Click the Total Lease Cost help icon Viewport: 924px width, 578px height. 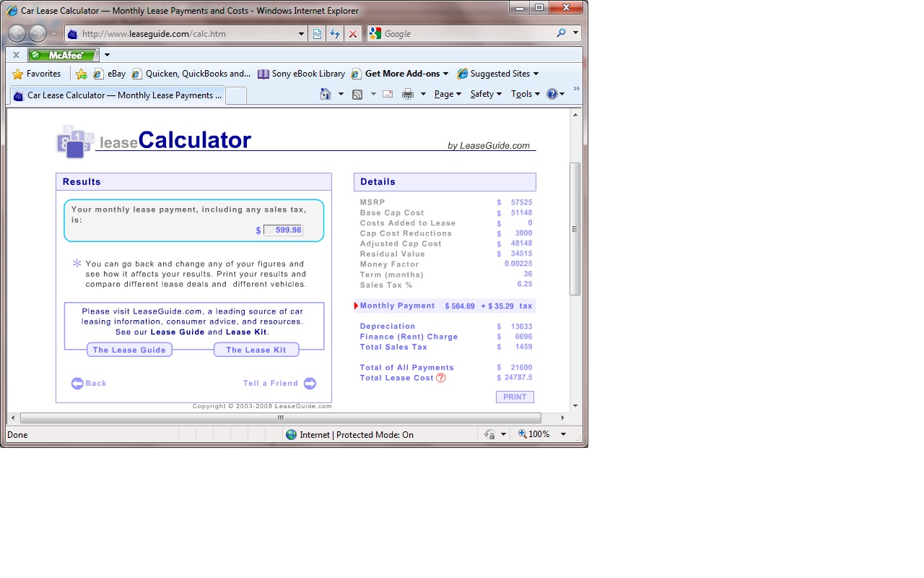coord(441,378)
